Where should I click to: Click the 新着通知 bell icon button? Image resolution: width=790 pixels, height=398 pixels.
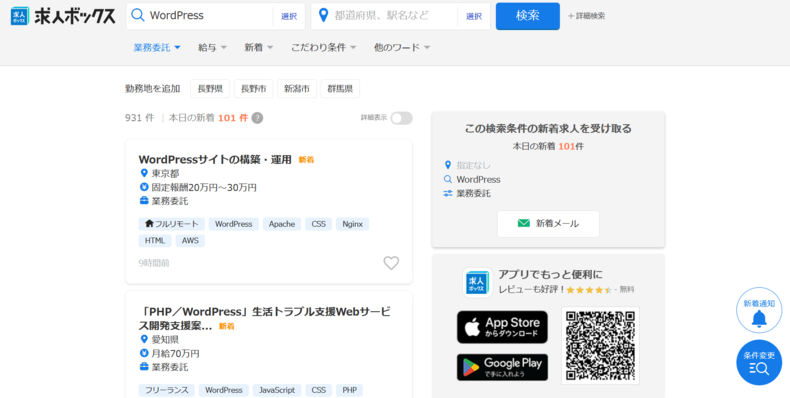coord(759,310)
